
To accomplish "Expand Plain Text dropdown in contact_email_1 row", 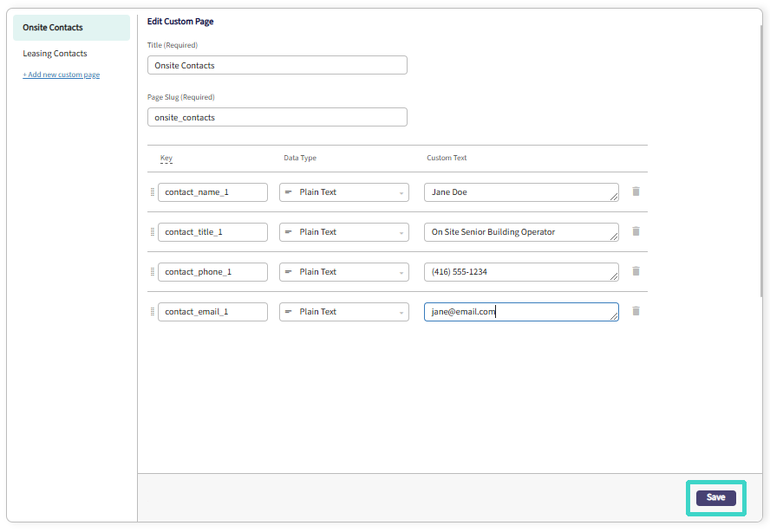I will 343,312.
